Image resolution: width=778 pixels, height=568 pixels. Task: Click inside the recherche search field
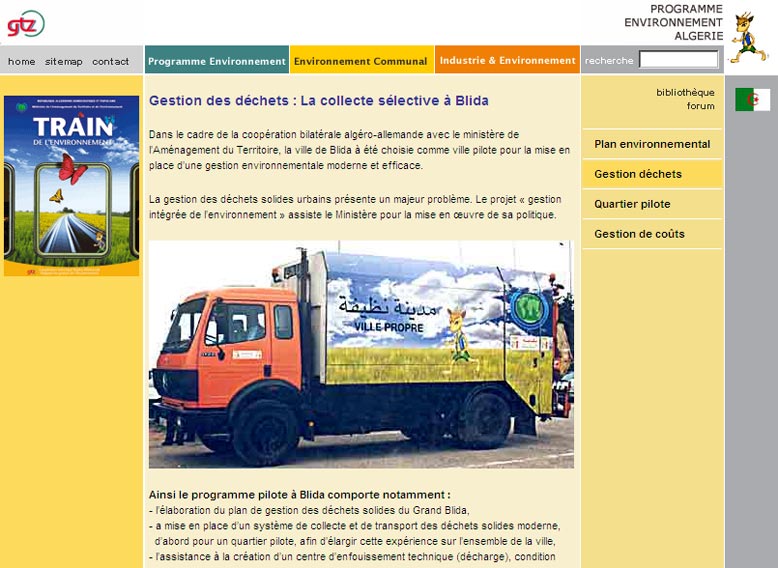[x=678, y=60]
